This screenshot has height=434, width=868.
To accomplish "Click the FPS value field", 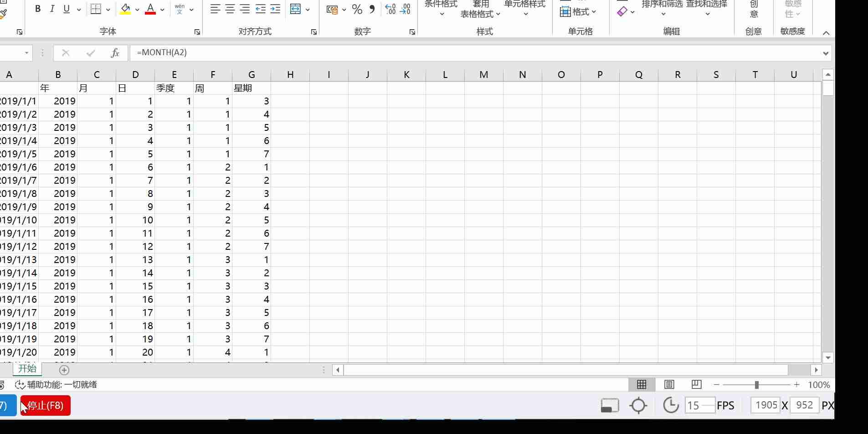I will tap(700, 405).
